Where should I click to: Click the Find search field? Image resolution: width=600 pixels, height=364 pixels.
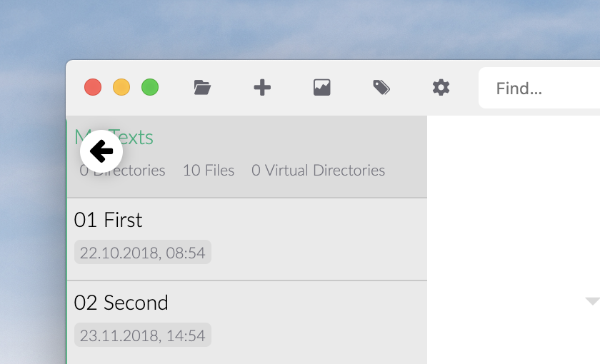point(543,89)
